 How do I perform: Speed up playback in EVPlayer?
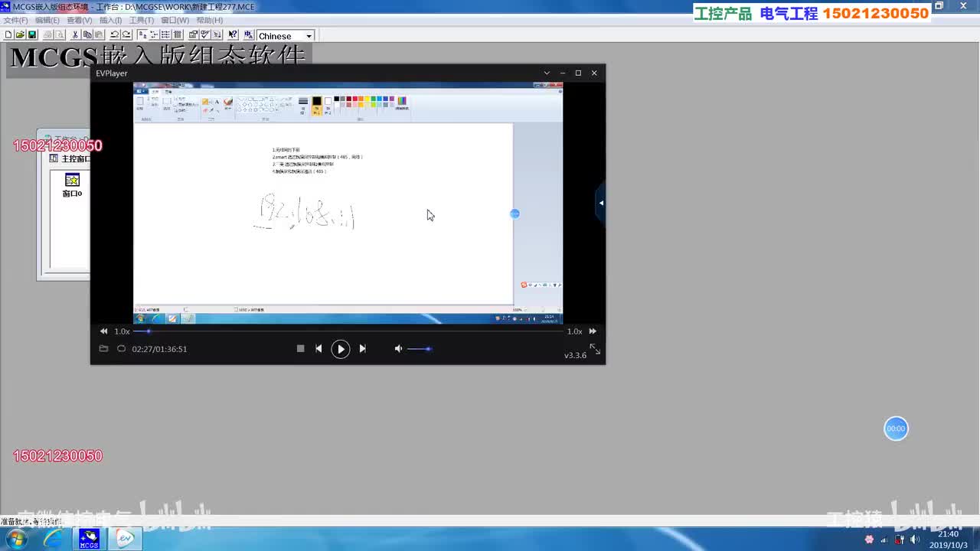(x=593, y=331)
